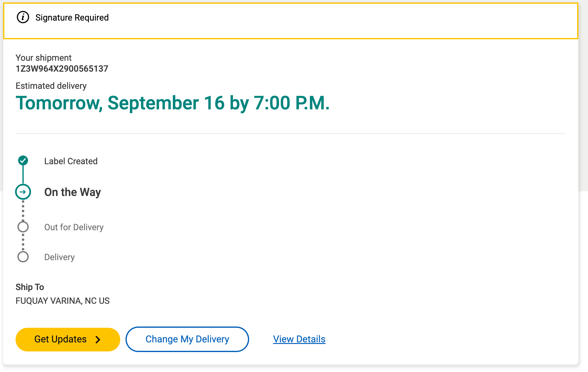Click the empty Delivery step circle
The image size is (588, 372).
point(23,257)
